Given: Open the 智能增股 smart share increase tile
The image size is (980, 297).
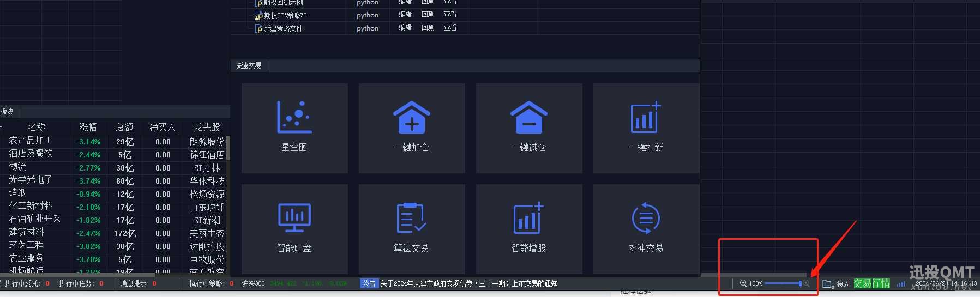Looking at the screenshot, I should tap(529, 229).
